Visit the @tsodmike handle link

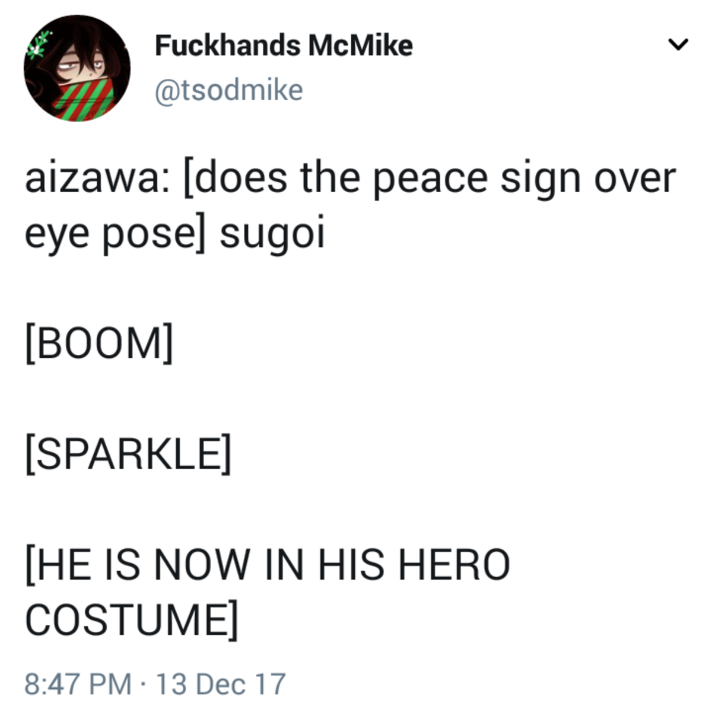229,90
